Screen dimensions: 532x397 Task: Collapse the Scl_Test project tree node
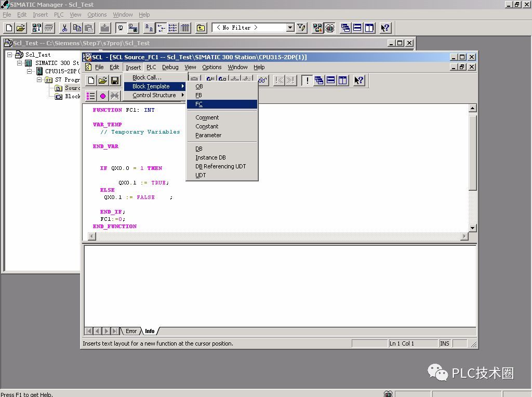tap(10, 55)
